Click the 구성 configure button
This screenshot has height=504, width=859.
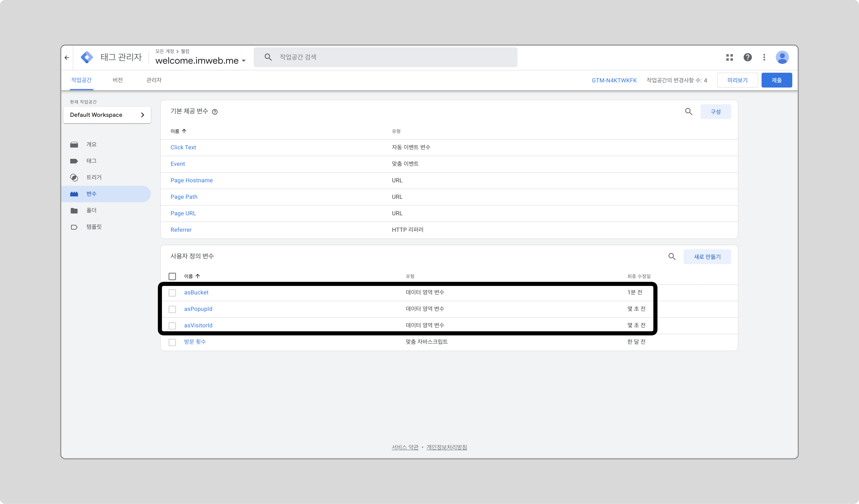[x=716, y=112]
